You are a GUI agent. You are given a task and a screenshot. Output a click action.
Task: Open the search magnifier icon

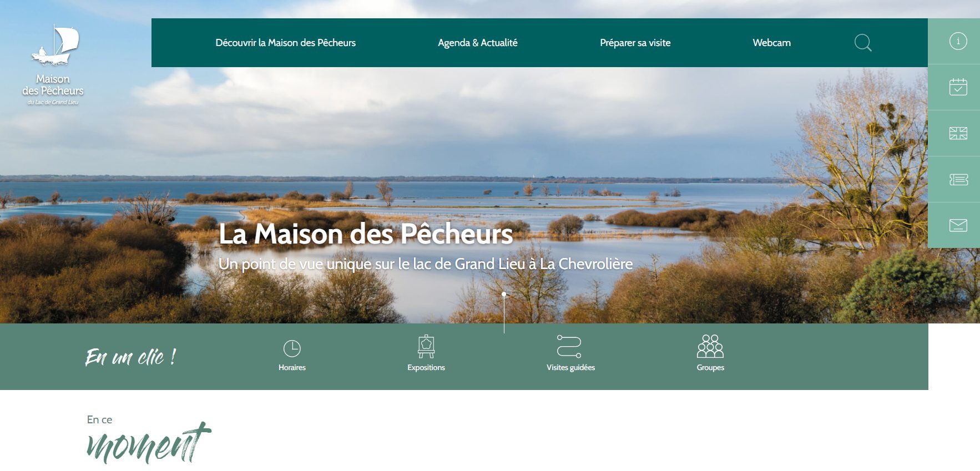coord(863,43)
